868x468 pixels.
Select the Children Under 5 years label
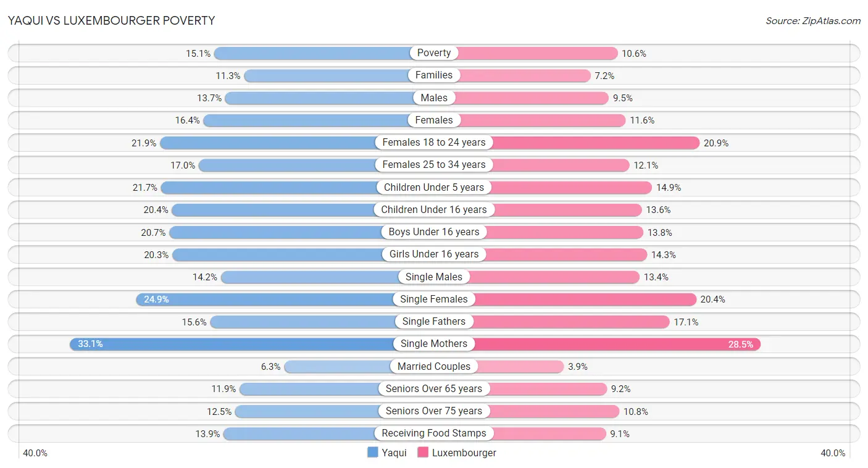[434, 187]
